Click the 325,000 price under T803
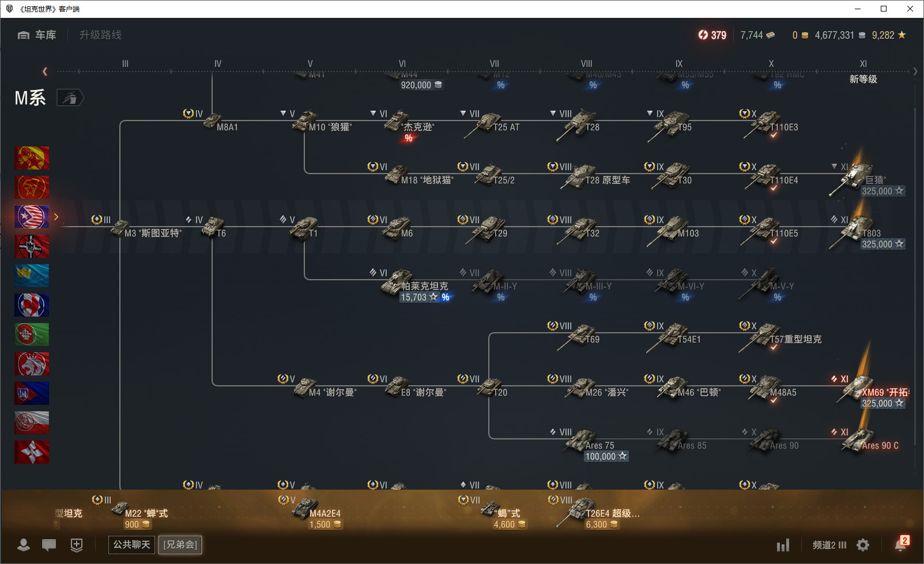The width and height of the screenshot is (924, 564). pyautogui.click(x=882, y=245)
